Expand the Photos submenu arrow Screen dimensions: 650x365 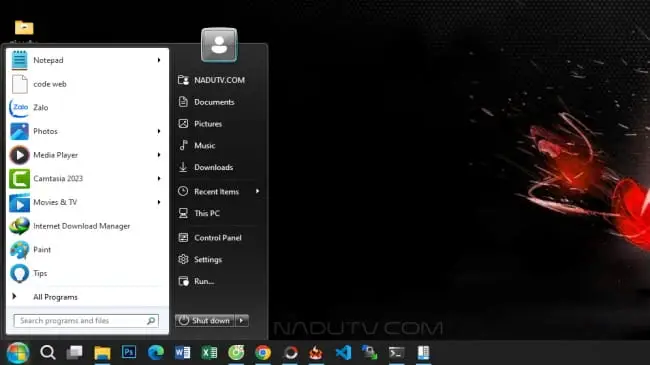click(159, 131)
